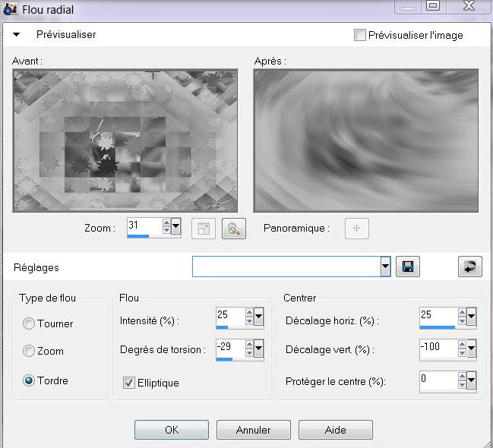493x448 pixels.
Task: Click the Après preview image
Action: tap(366, 140)
